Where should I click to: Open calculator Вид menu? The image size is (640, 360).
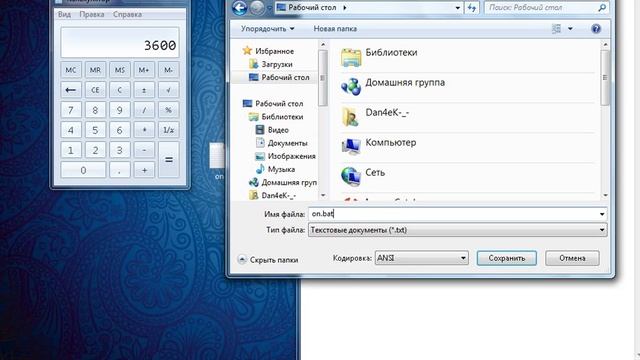(64, 14)
